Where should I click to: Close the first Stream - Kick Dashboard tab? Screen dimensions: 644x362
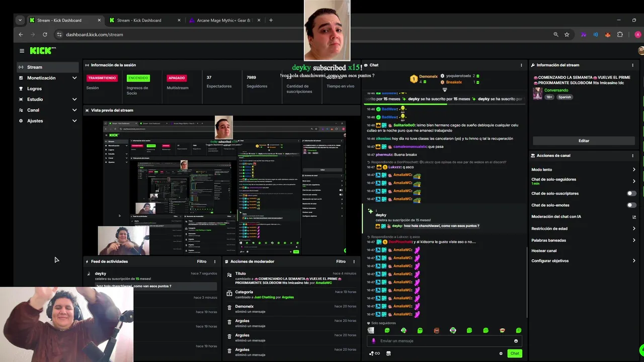click(x=99, y=20)
